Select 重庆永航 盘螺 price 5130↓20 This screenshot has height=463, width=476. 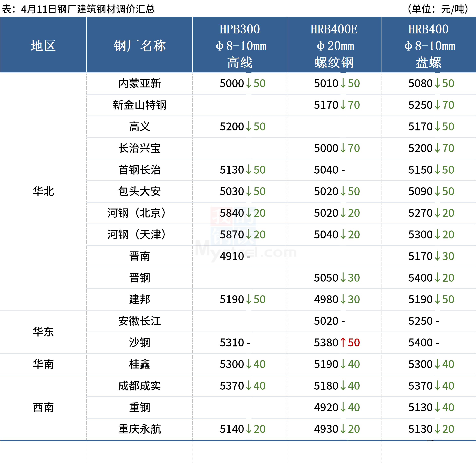pos(431,429)
